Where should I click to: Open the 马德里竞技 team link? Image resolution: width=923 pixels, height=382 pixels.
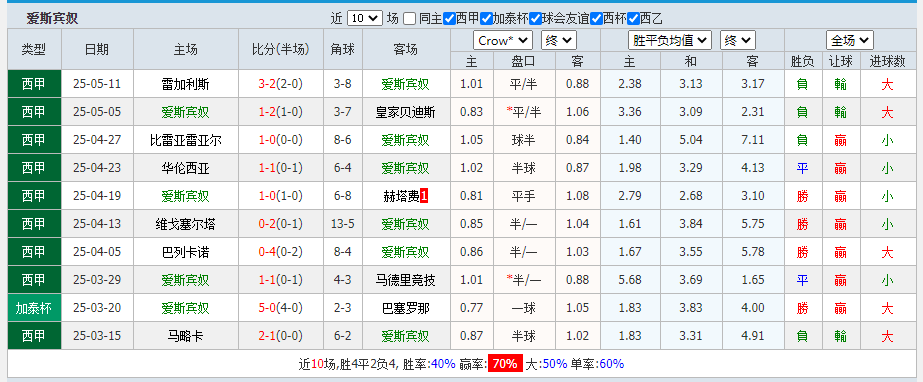point(406,280)
